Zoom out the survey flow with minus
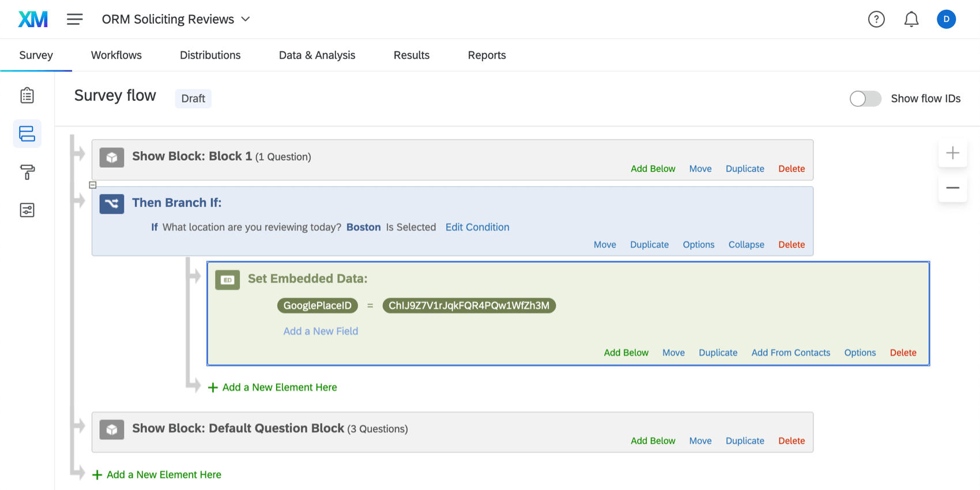Image resolution: width=980 pixels, height=490 pixels. 952,188
